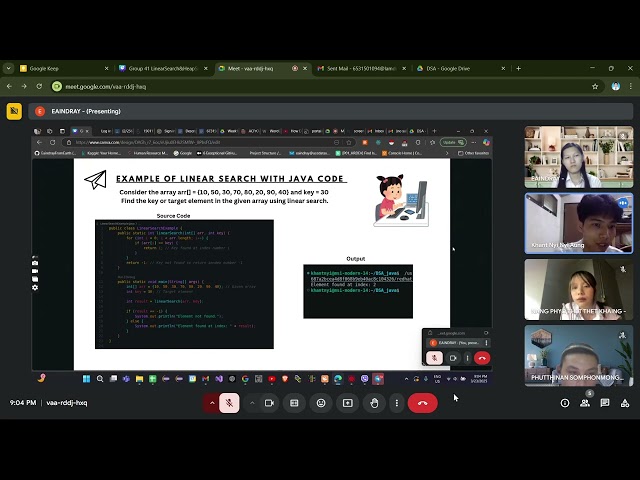View site information icon in address bar
The height and width of the screenshot is (480, 640).
pos(57,87)
